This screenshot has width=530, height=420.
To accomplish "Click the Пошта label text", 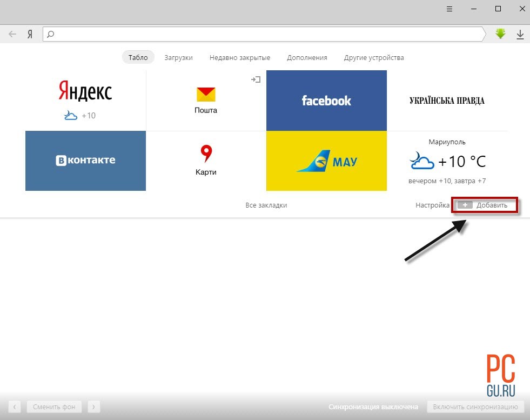I will (x=206, y=110).
